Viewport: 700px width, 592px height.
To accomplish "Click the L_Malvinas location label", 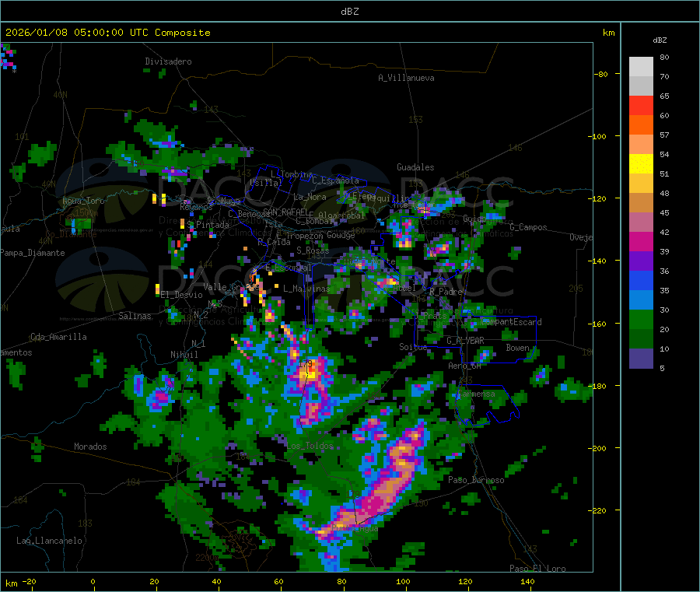I will pyautogui.click(x=306, y=289).
